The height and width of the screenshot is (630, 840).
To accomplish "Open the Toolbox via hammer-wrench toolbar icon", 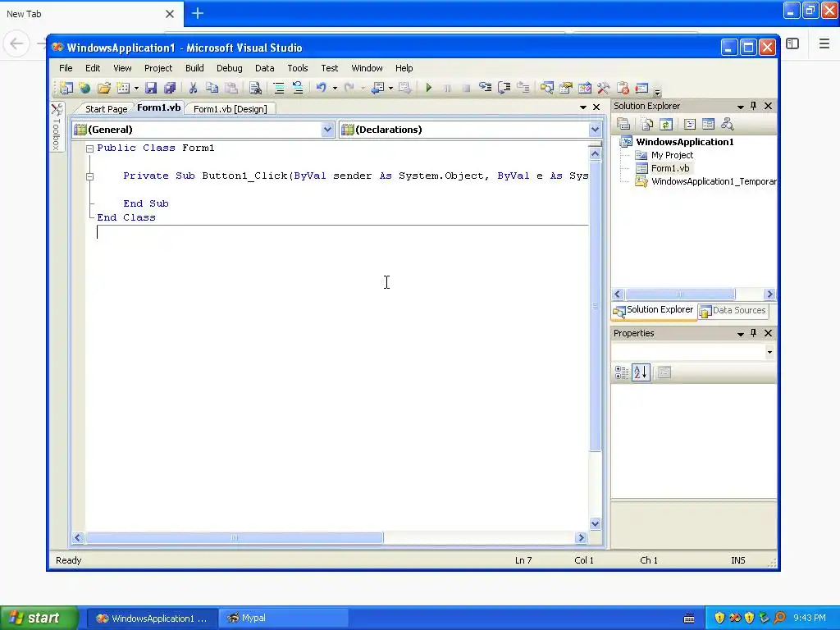I will [604, 88].
